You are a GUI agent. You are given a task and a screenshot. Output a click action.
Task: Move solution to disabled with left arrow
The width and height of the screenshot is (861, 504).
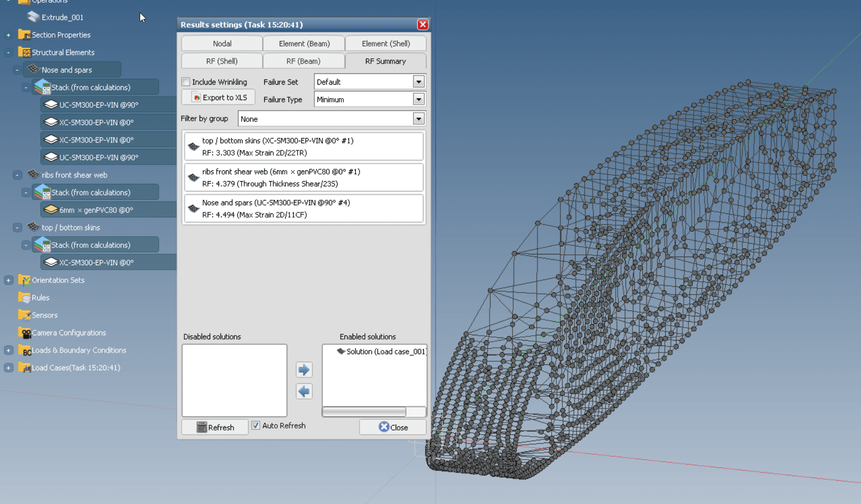click(x=304, y=391)
